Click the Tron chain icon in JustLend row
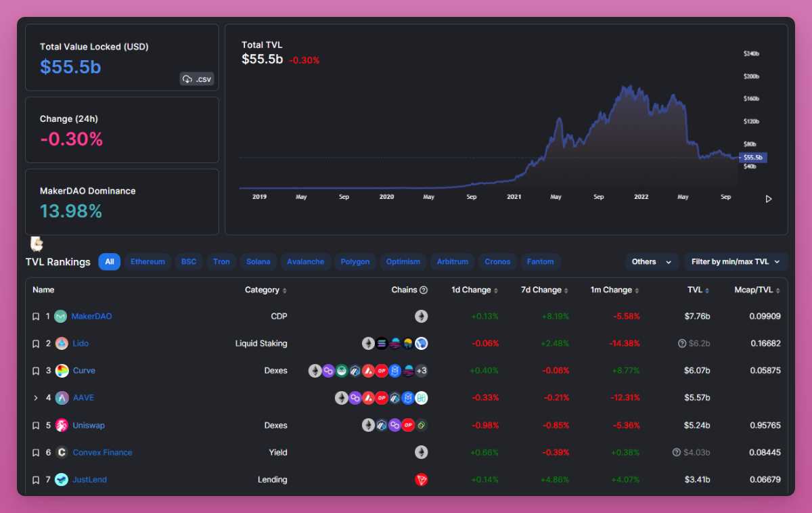 421,480
